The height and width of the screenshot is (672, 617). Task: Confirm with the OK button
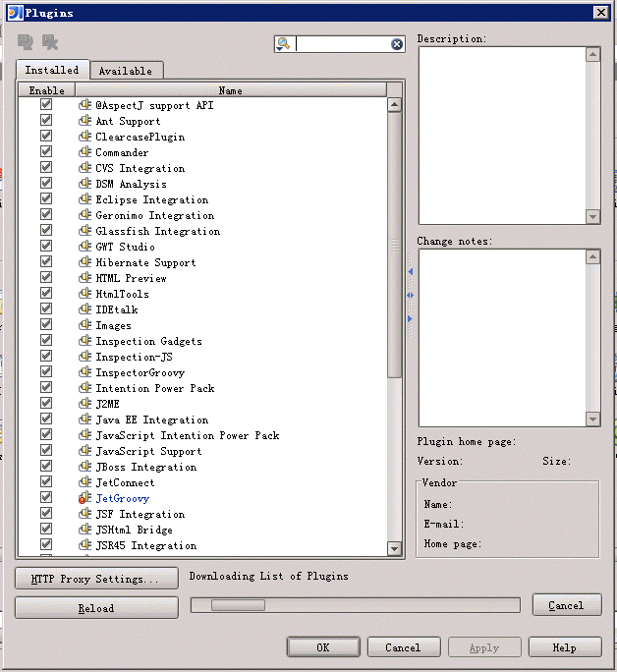point(323,647)
